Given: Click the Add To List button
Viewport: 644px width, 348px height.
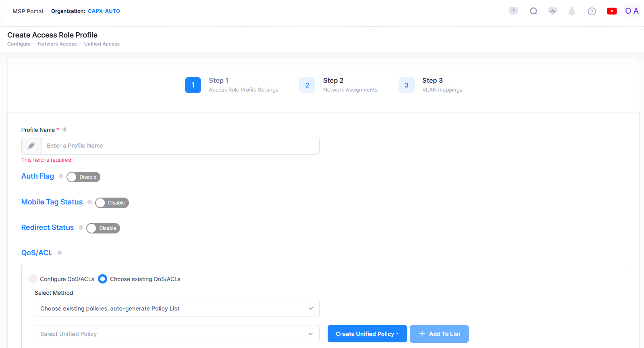Looking at the screenshot, I should click(x=439, y=334).
